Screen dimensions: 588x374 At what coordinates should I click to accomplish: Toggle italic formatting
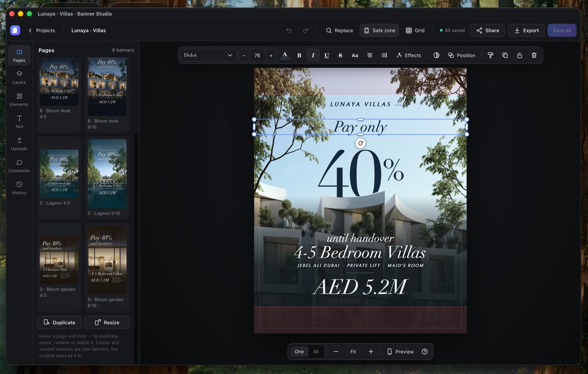coord(313,55)
